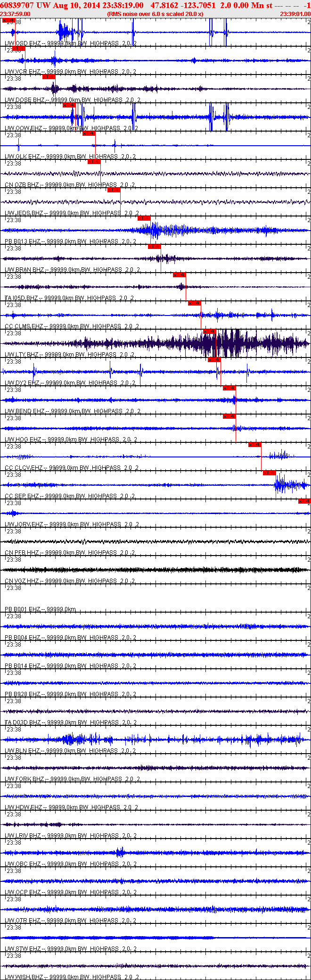This screenshot has width=311, height=980.
Task: Select station label UW JEDS BHZ
Action: 24,213
